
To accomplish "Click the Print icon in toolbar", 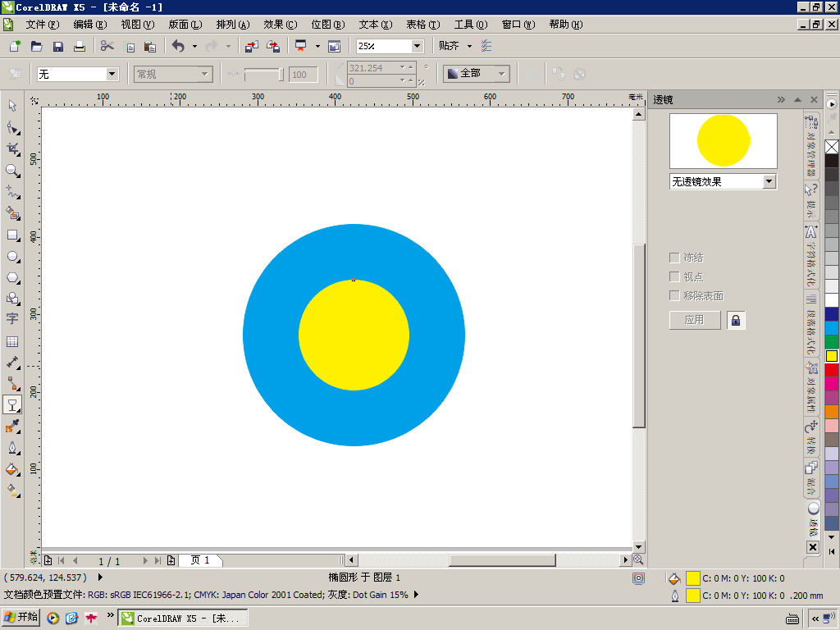I will (x=80, y=47).
